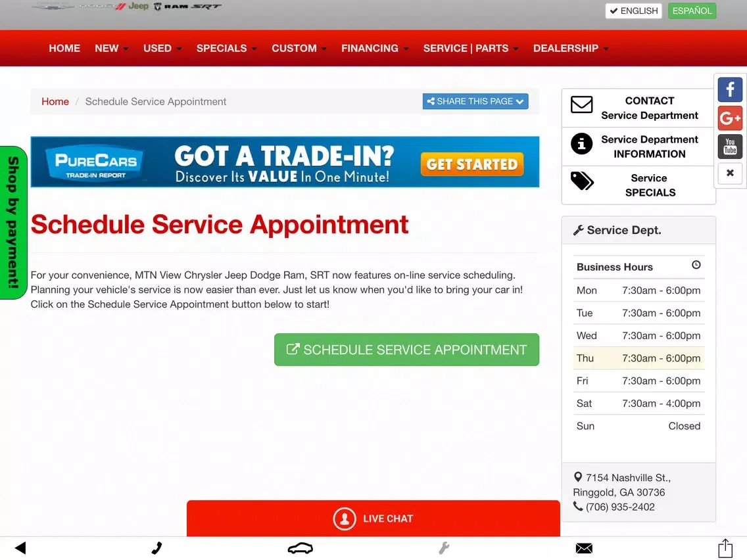Tap the mail envelope icon in bottom bar
The width and height of the screenshot is (747, 560).
click(584, 549)
